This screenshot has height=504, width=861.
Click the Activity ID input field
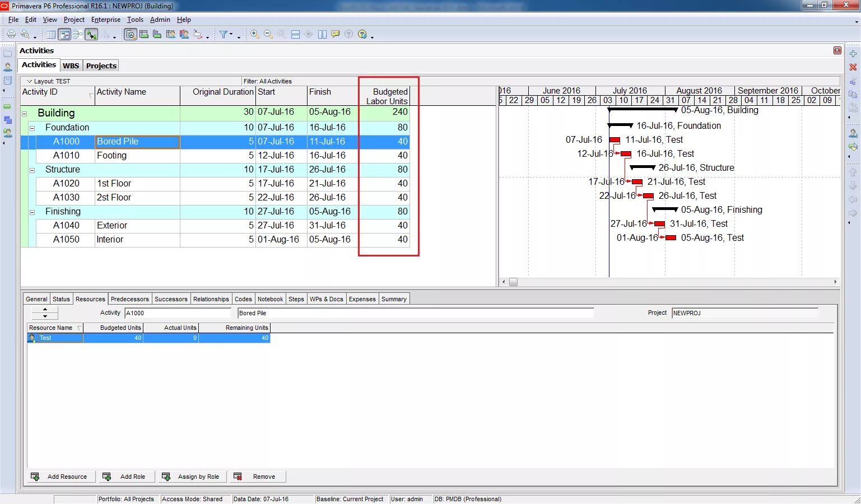pos(178,313)
